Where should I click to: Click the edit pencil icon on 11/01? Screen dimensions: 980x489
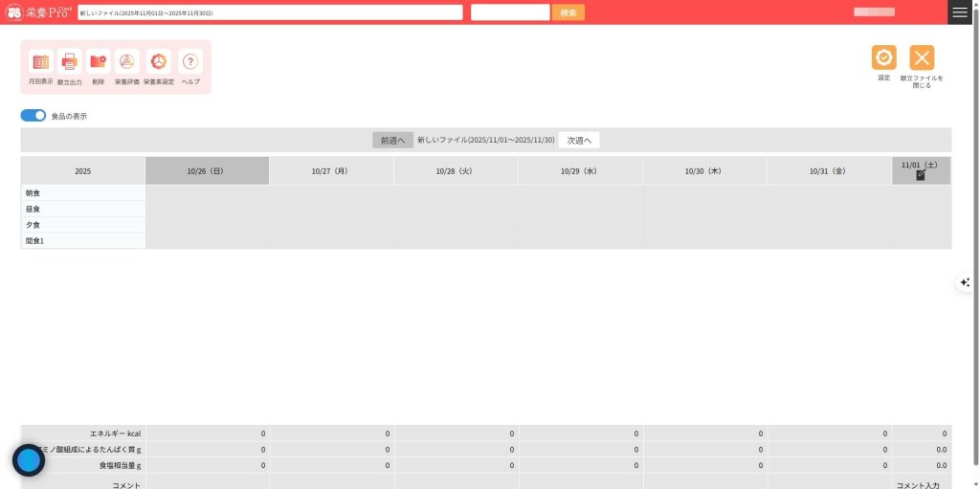click(921, 175)
